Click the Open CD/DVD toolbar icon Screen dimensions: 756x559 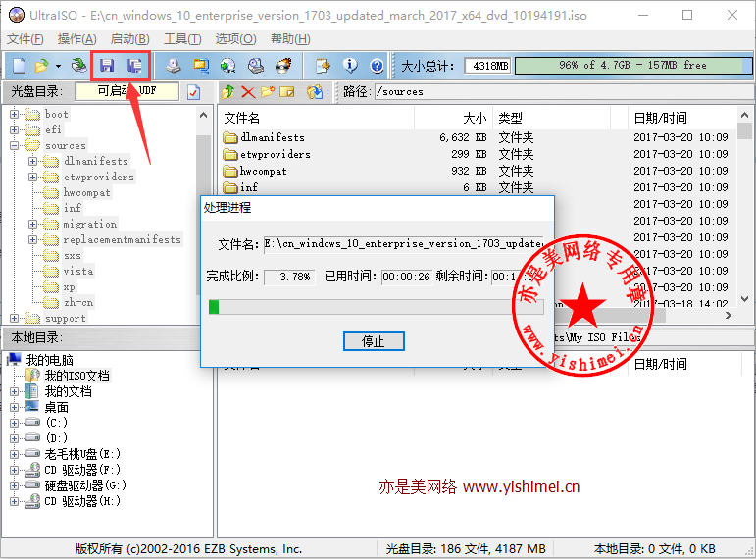[x=78, y=65]
